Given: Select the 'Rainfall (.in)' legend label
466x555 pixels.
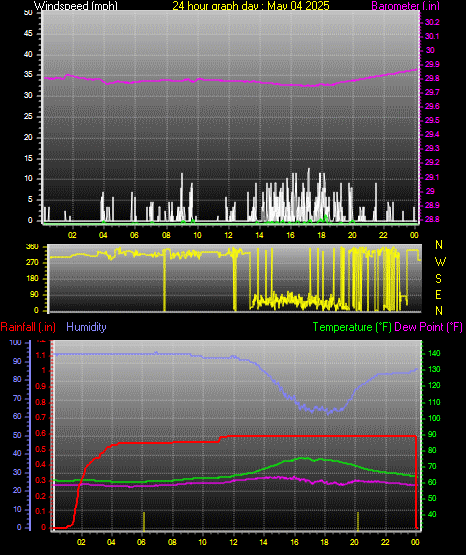Looking at the screenshot, I should (28, 327).
